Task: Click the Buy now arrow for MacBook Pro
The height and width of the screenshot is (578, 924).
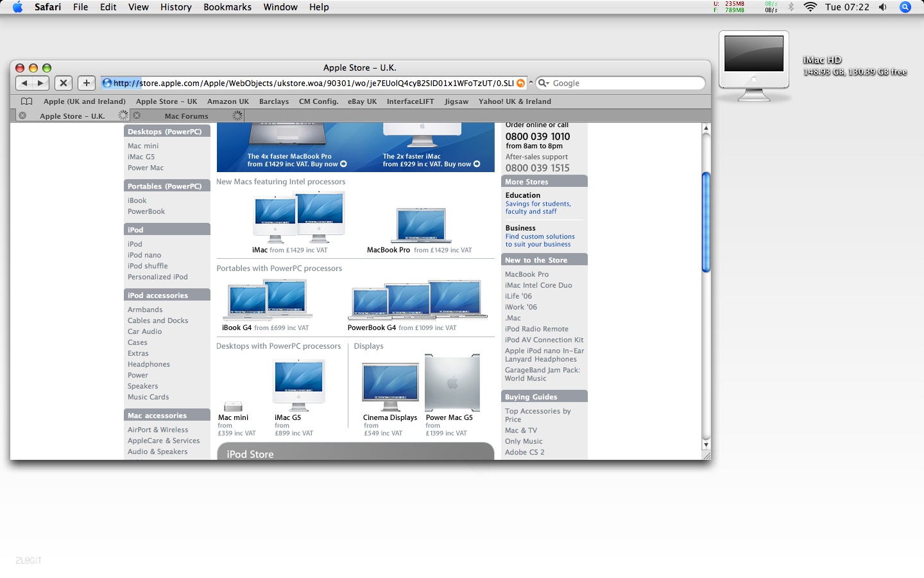Action: [343, 164]
